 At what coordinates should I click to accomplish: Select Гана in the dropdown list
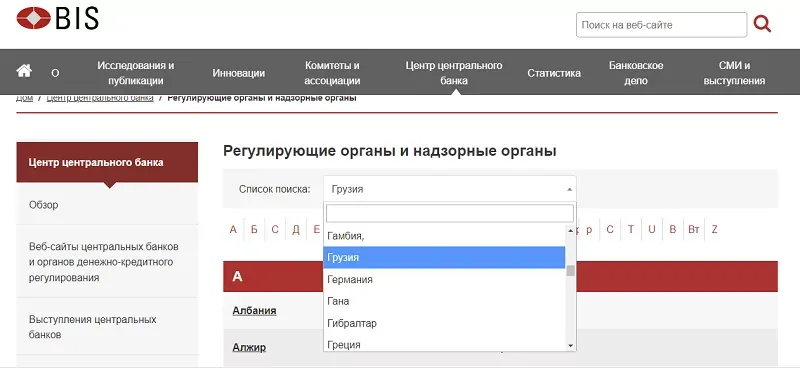444,301
